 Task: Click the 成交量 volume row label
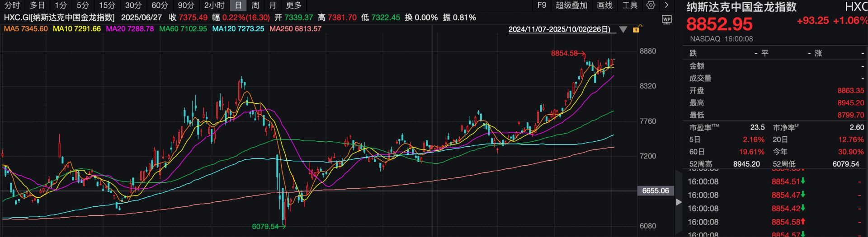click(x=700, y=78)
